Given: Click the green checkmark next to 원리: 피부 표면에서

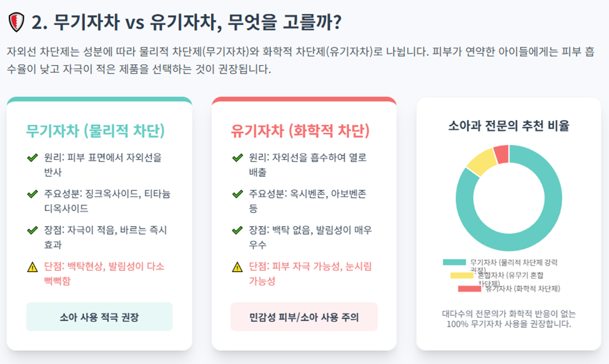Looking at the screenshot, I should click(x=32, y=158).
